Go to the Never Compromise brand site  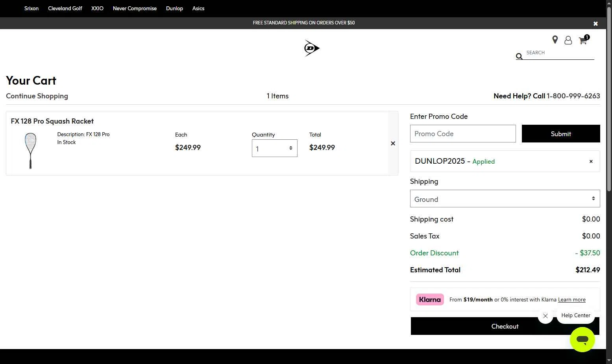pos(135,8)
